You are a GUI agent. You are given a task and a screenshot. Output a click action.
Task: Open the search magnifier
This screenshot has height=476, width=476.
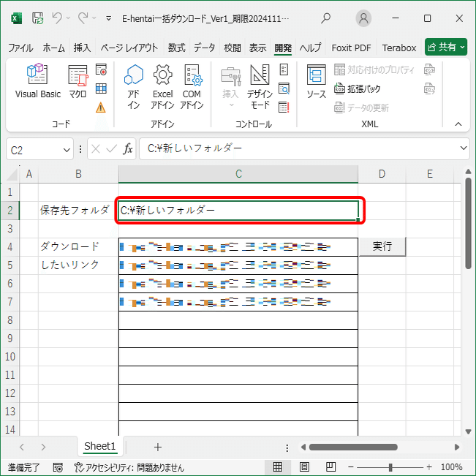(x=325, y=18)
